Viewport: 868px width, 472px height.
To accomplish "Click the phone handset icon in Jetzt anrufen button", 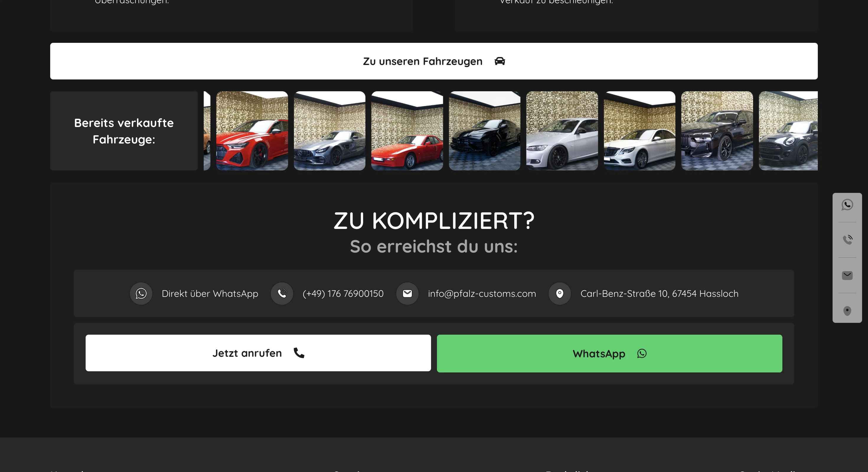I will [299, 353].
